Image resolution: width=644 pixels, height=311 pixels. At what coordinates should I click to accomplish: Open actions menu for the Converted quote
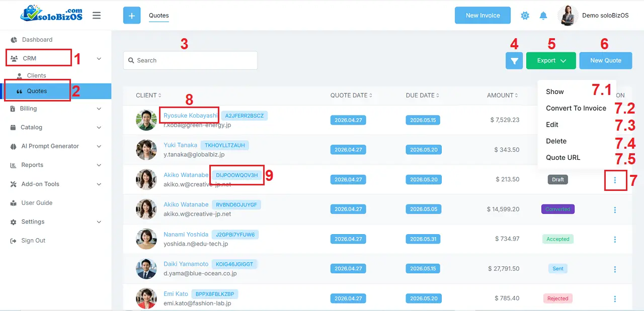point(615,210)
